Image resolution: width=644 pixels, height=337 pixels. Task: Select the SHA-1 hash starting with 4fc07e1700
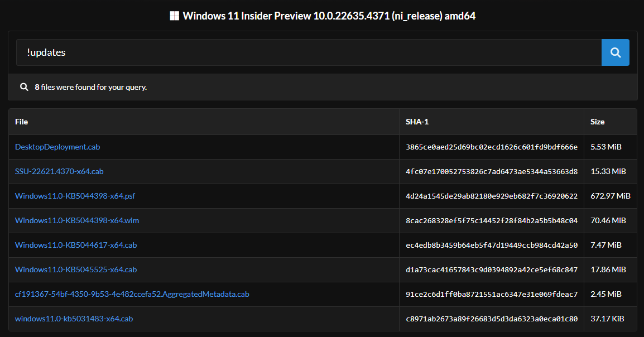(492, 172)
